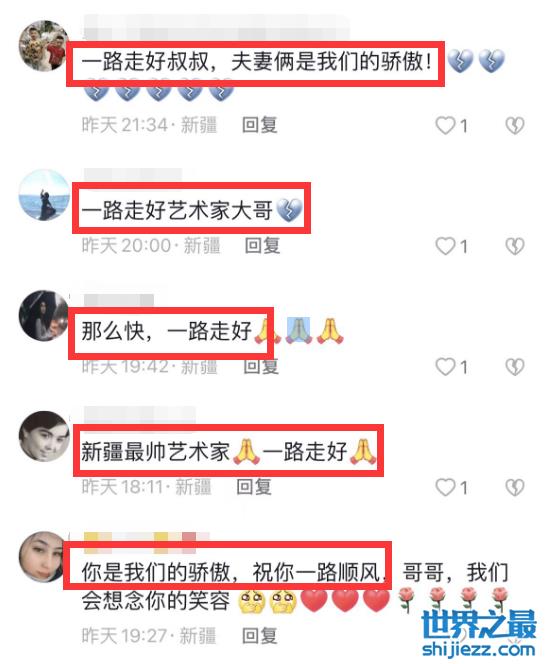This screenshot has height=664, width=546.
Task: Tap 回复 under the 19:42 comment
Action: [261, 366]
